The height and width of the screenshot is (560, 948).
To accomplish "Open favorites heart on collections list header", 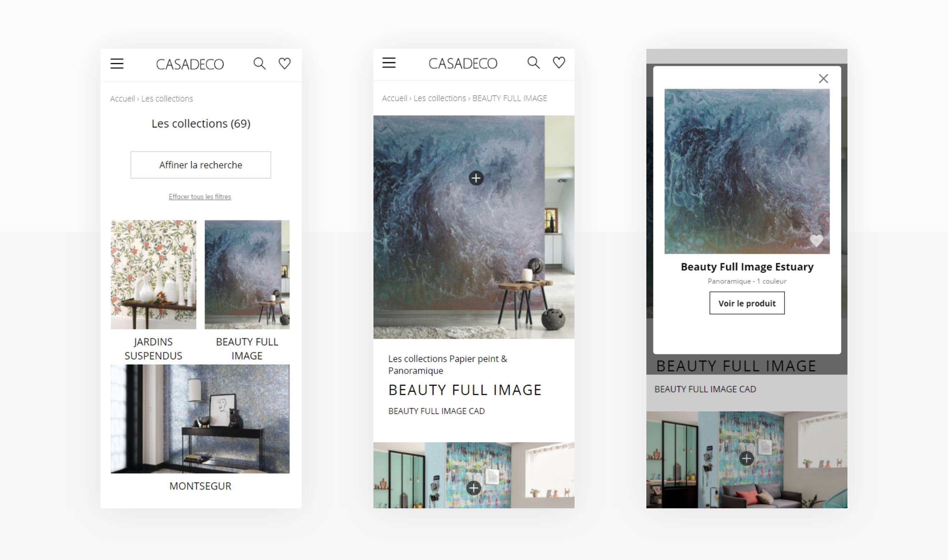I will (x=284, y=64).
